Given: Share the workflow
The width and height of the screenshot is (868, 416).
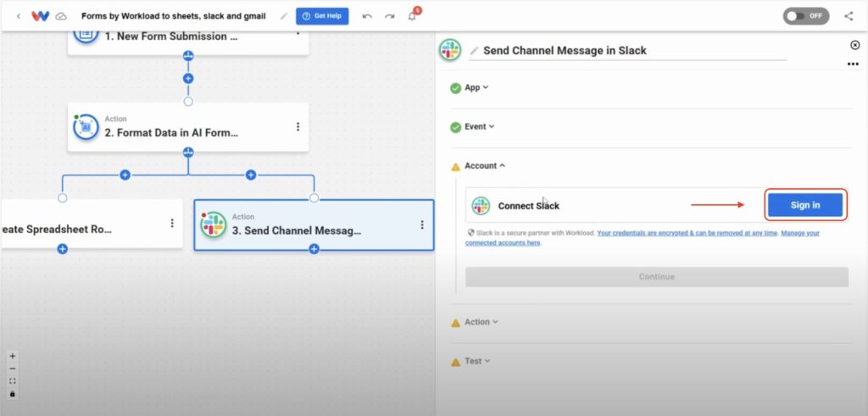Looking at the screenshot, I should [849, 16].
